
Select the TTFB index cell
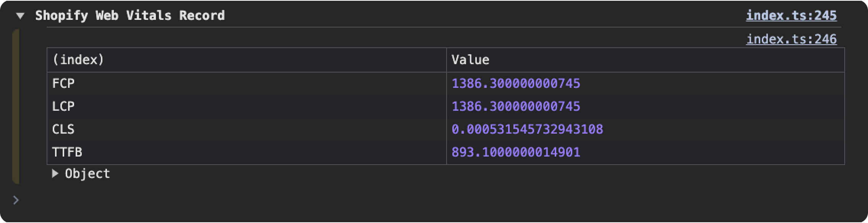[67, 152]
